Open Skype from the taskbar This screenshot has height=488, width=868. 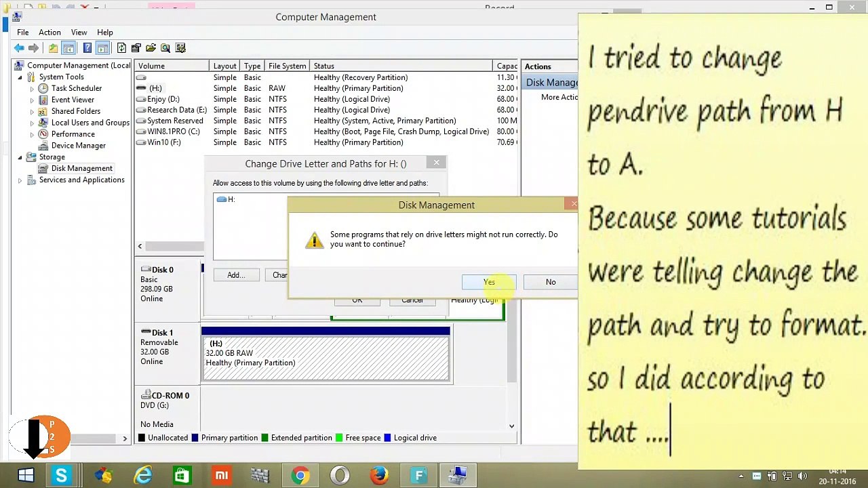[61, 476]
